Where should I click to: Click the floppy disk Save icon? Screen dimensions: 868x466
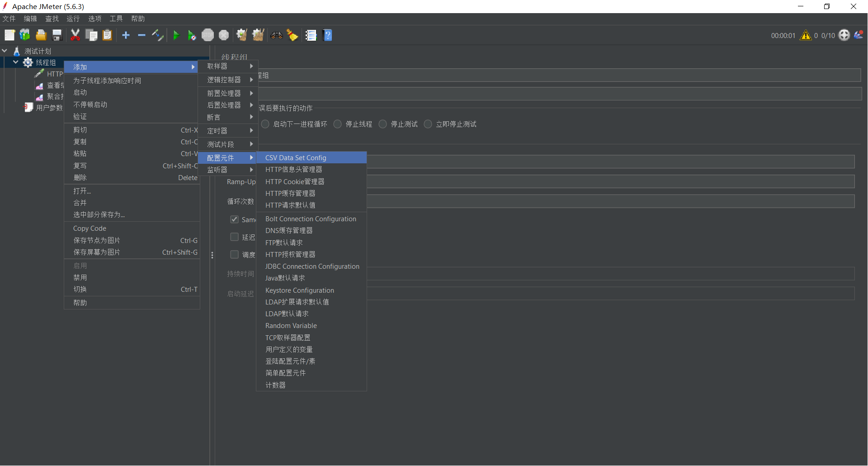(x=57, y=35)
